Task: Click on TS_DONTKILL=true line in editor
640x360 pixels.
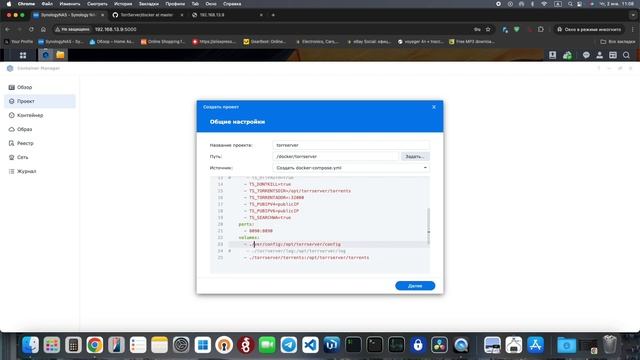Action: 270,184
